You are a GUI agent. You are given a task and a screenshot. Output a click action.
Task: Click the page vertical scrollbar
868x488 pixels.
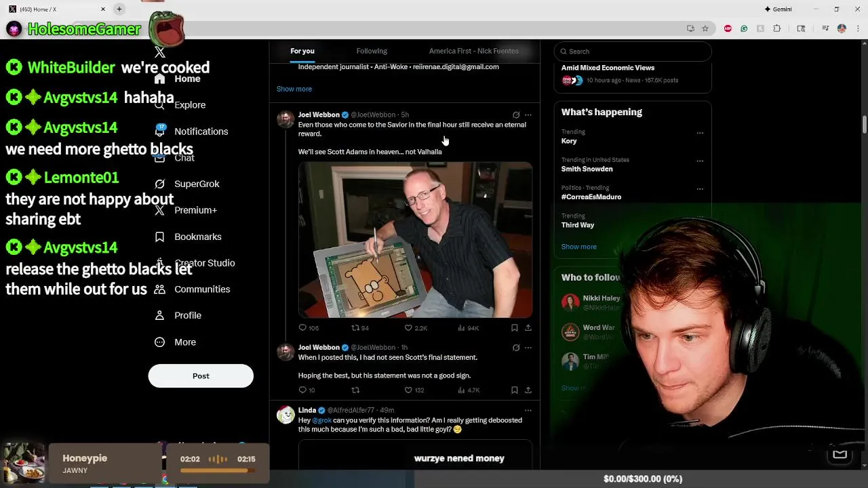coord(865,125)
